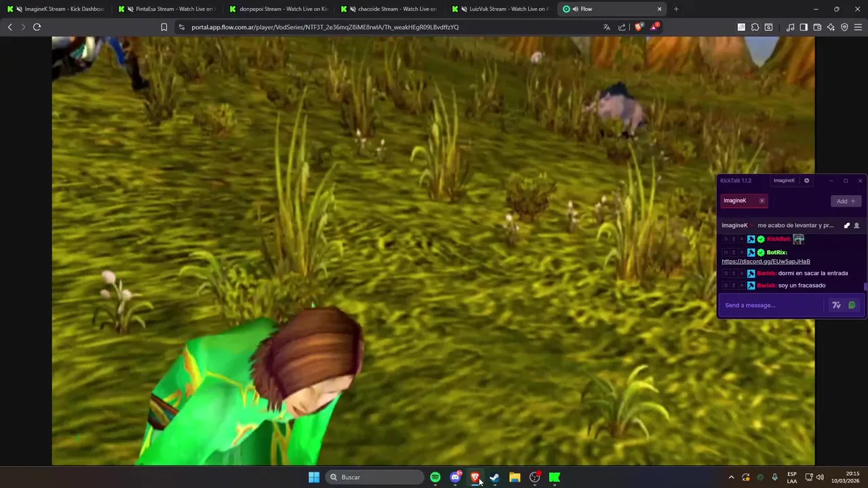The image size is (868, 488).
Task: Open the extensions puzzle icon
Action: [755, 27]
